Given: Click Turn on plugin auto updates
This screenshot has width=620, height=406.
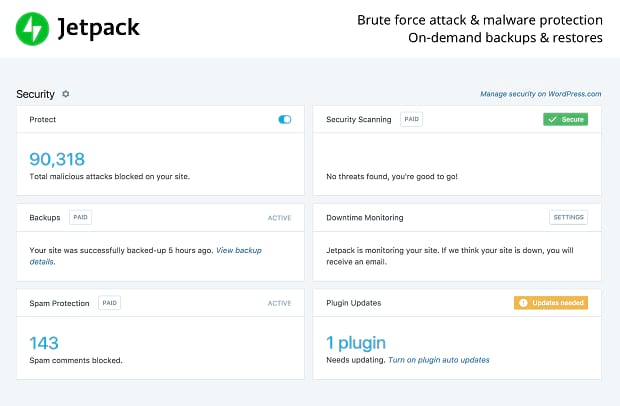Looking at the screenshot, I should point(439,360).
